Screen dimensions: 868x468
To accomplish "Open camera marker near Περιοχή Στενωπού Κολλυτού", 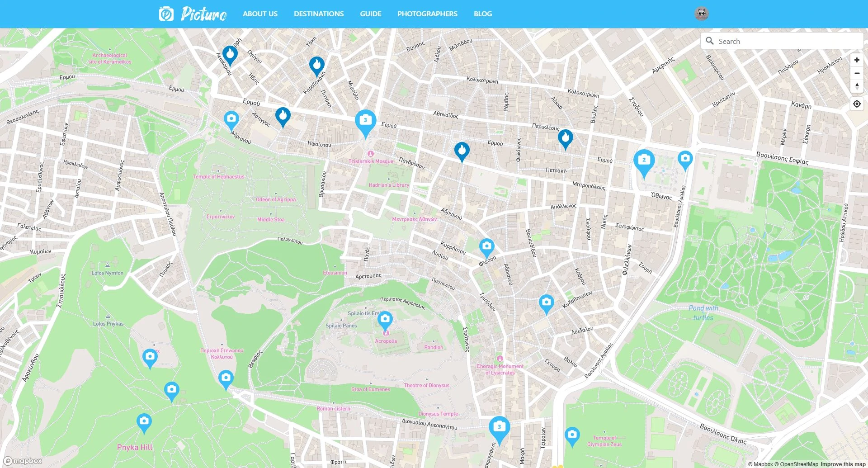I will click(x=226, y=379).
